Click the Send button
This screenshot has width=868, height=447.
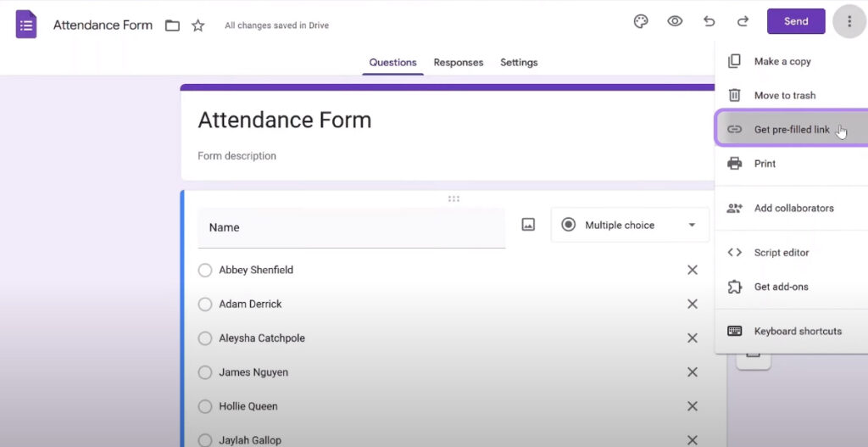tap(796, 21)
